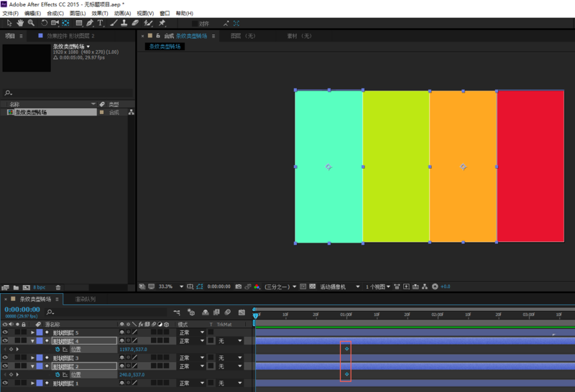575x392 pixels.
Task: Open TrkMat dropdown for 形状图层 4
Action: [230, 341]
